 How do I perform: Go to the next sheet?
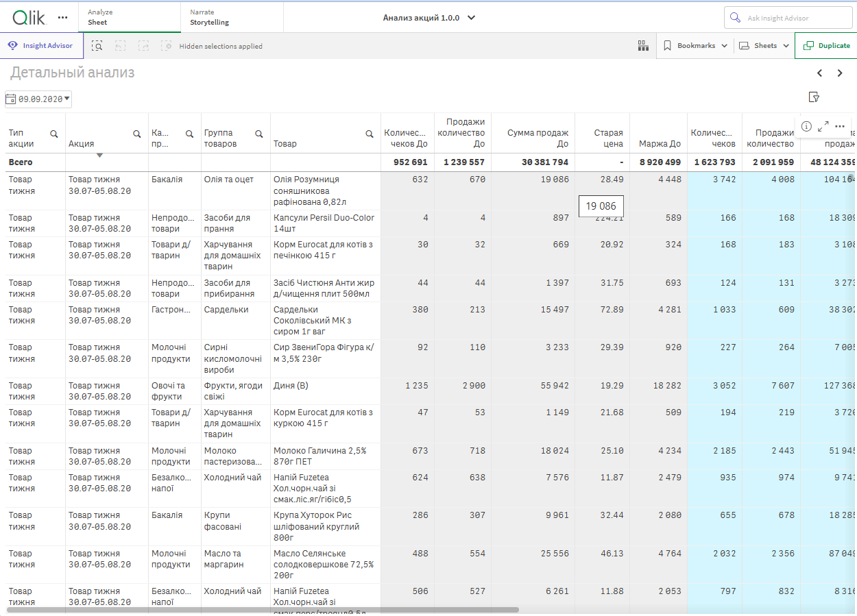pyautogui.click(x=840, y=73)
